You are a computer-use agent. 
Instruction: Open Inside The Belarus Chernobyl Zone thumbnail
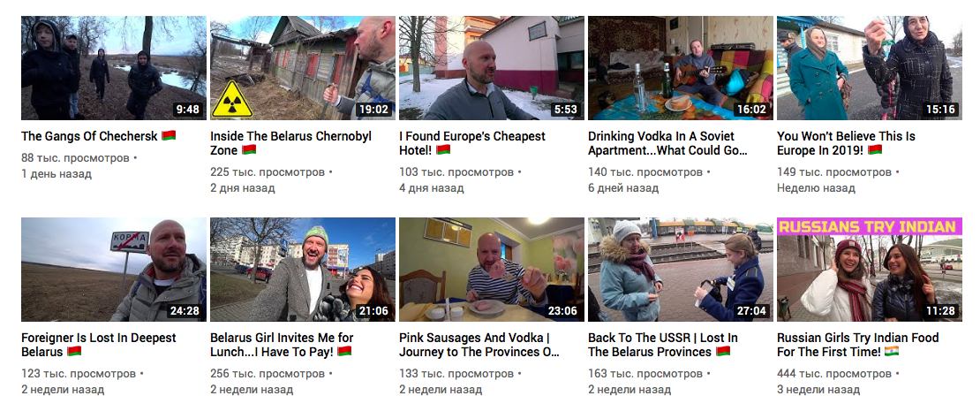303,67
